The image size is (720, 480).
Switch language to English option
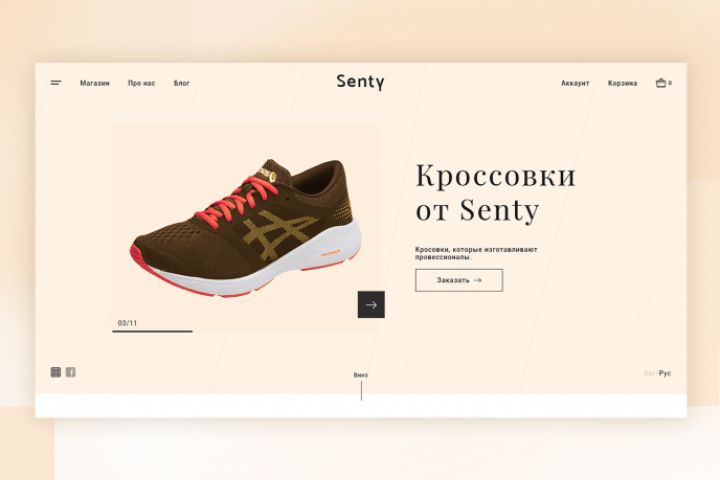[x=649, y=373]
